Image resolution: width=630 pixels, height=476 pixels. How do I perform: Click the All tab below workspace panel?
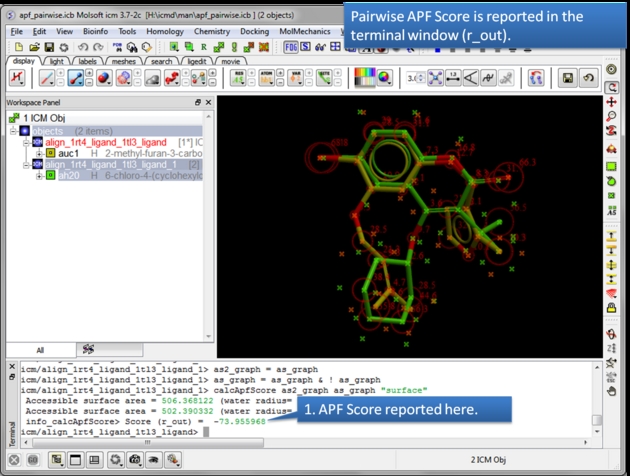coord(40,350)
